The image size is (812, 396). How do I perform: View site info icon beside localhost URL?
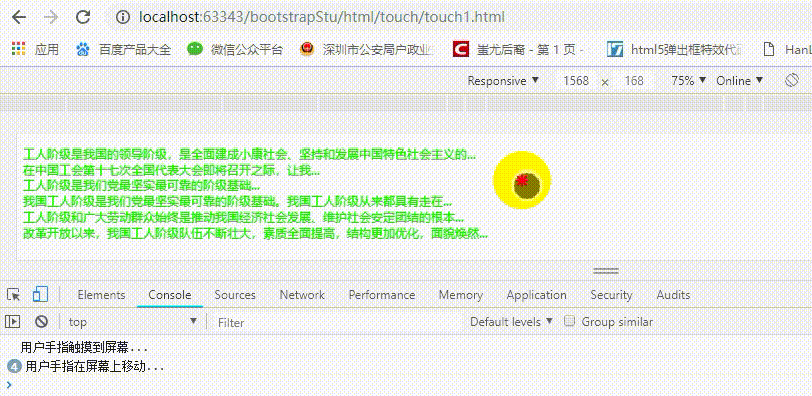123,18
